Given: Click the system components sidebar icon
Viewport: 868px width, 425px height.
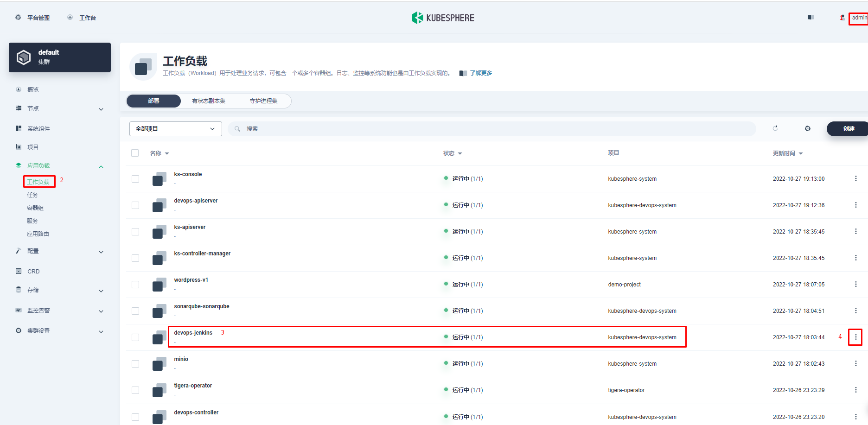Looking at the screenshot, I should pos(19,128).
